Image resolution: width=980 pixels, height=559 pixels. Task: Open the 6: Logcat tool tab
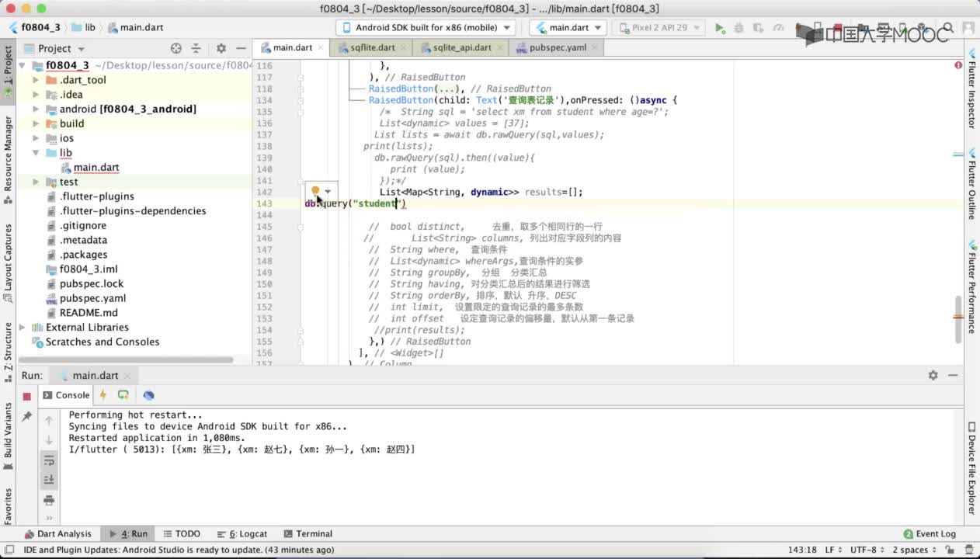(242, 534)
